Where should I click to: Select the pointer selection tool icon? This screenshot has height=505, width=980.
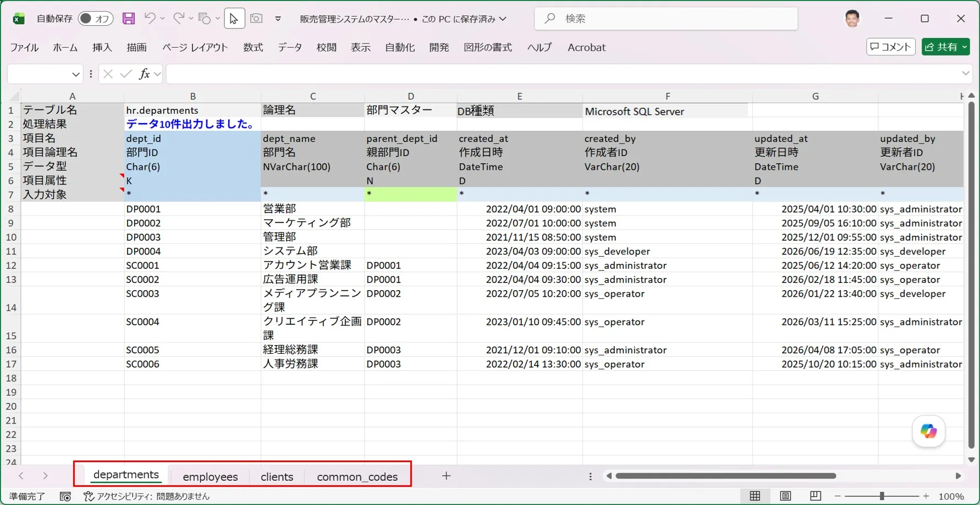point(234,19)
